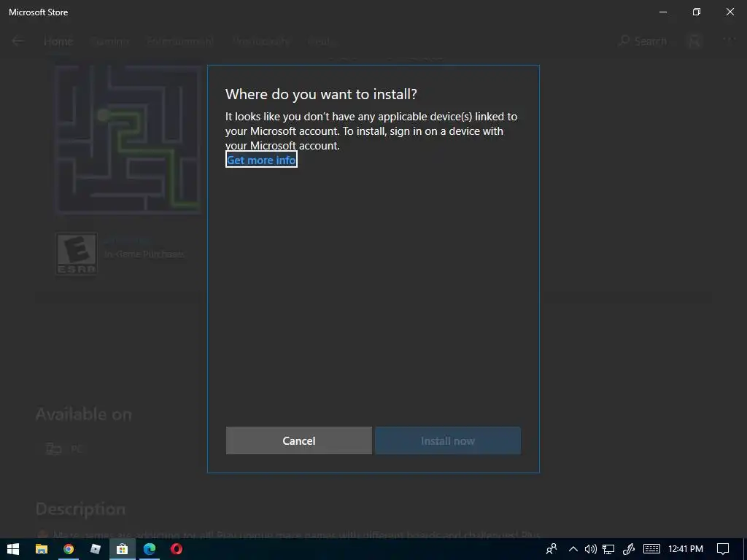This screenshot has height=560, width=747.
Task: Restore down the Microsoft Store window
Action: tap(697, 12)
